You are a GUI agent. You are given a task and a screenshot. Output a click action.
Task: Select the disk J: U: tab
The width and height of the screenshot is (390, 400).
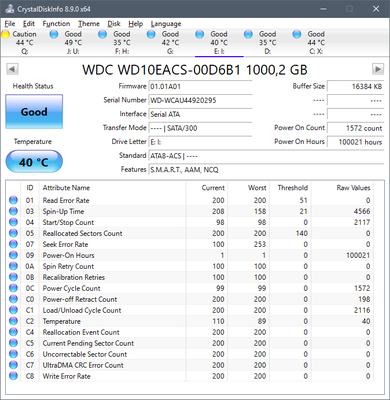click(x=73, y=43)
